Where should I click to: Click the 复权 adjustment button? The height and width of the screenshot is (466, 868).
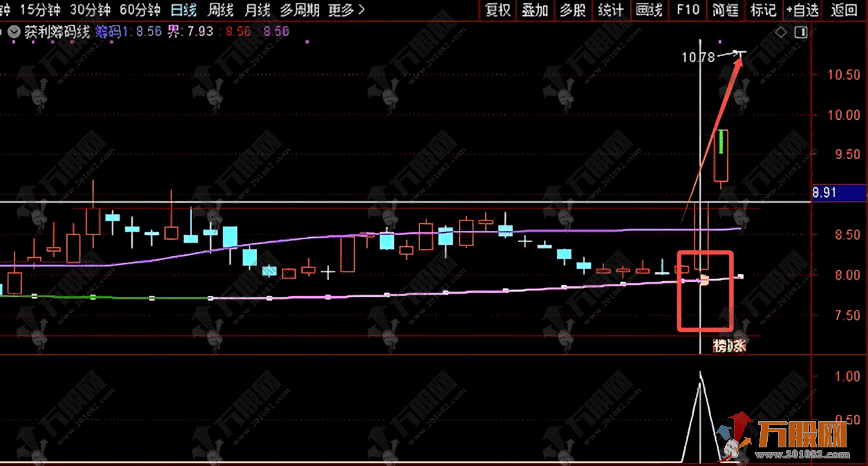click(498, 10)
